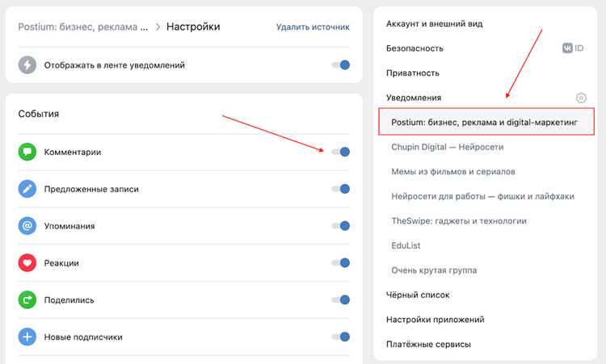Click the VK ID badge next to Безопасность

[573, 48]
